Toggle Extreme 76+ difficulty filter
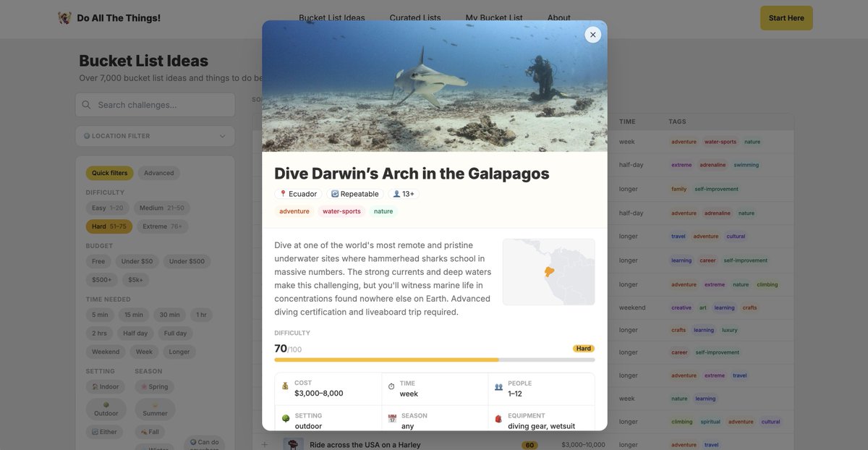This screenshot has width=868, height=450. (x=163, y=226)
